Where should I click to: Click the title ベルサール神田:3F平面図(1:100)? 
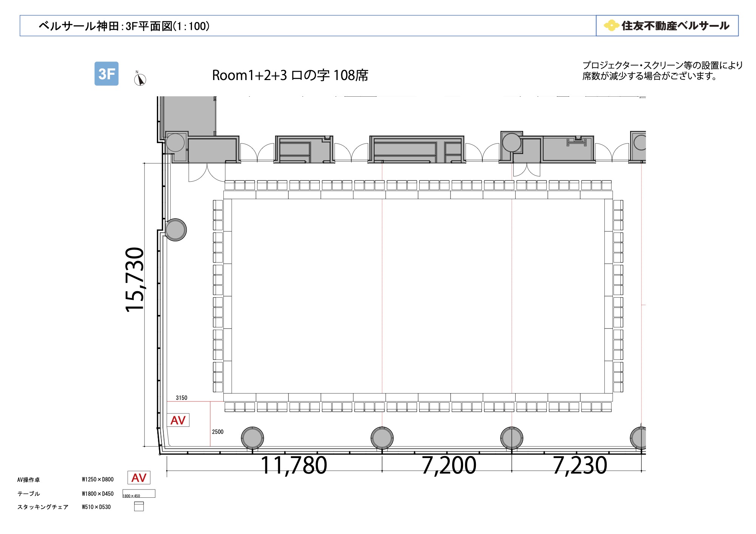[x=124, y=26]
